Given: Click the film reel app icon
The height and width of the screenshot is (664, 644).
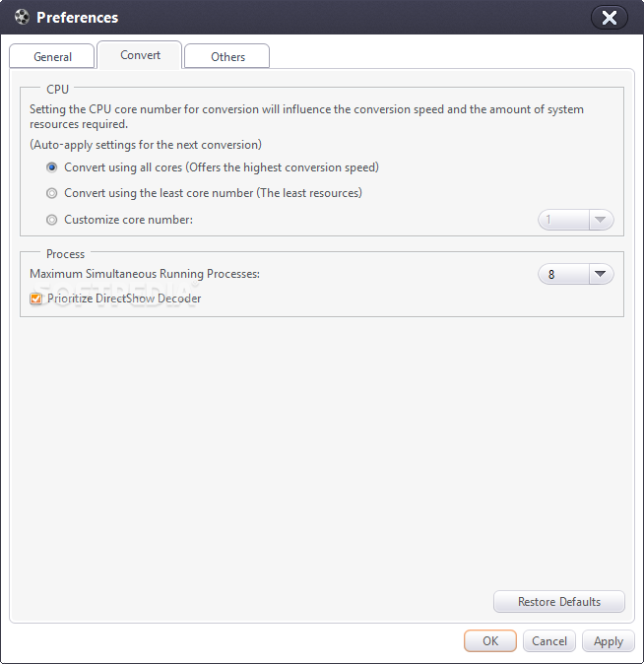Looking at the screenshot, I should coord(22,17).
